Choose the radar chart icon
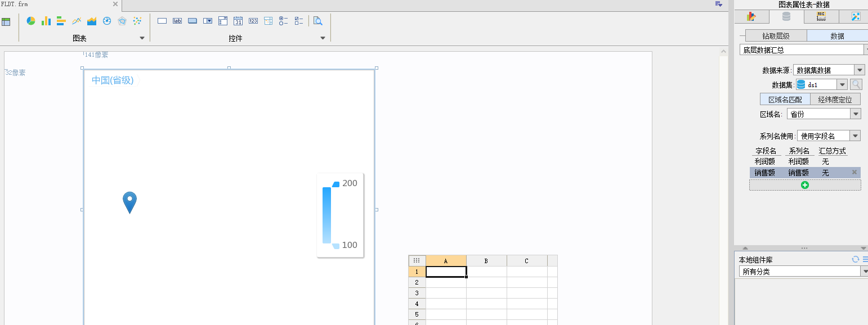The width and height of the screenshot is (868, 325). pyautogui.click(x=122, y=21)
